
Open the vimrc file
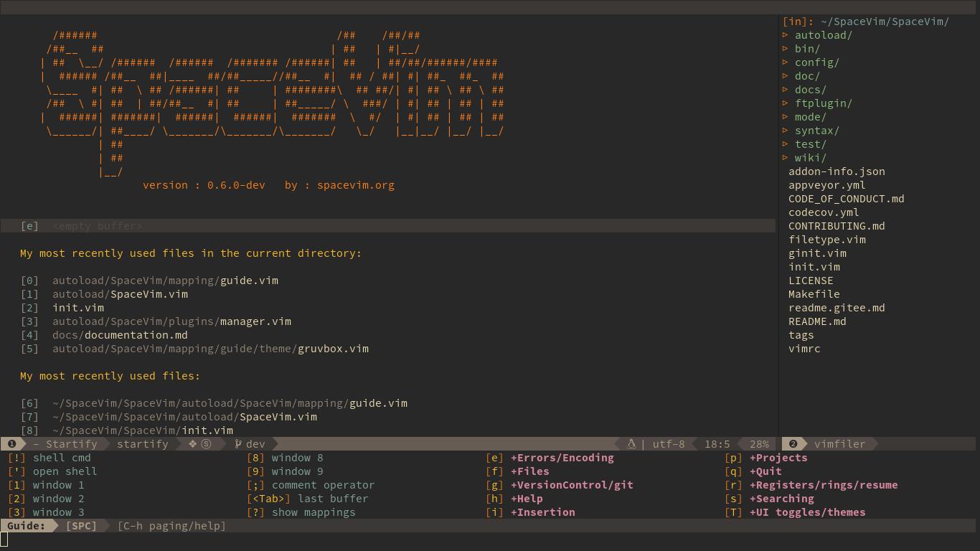point(804,349)
